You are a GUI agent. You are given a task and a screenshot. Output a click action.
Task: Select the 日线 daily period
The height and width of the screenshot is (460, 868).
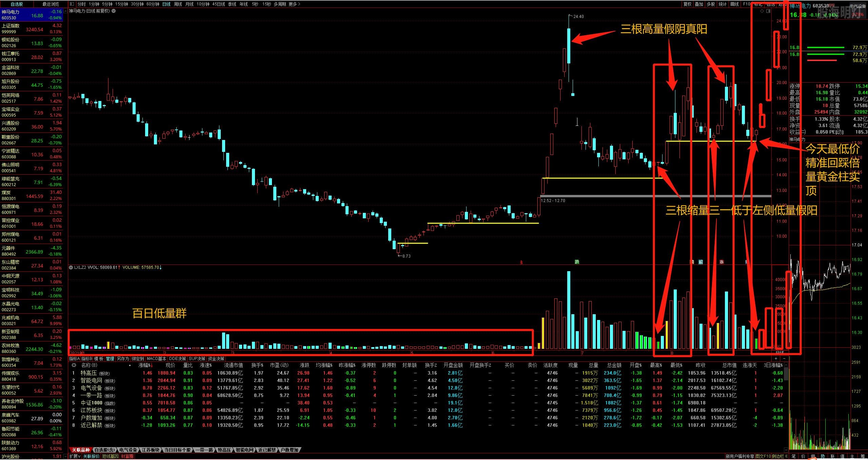(x=166, y=4)
